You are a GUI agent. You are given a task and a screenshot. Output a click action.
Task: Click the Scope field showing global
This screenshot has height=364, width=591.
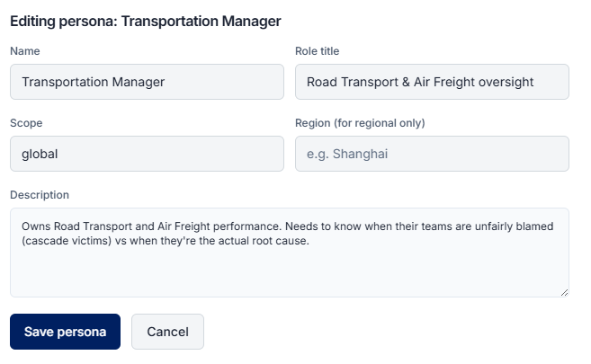[x=147, y=154]
